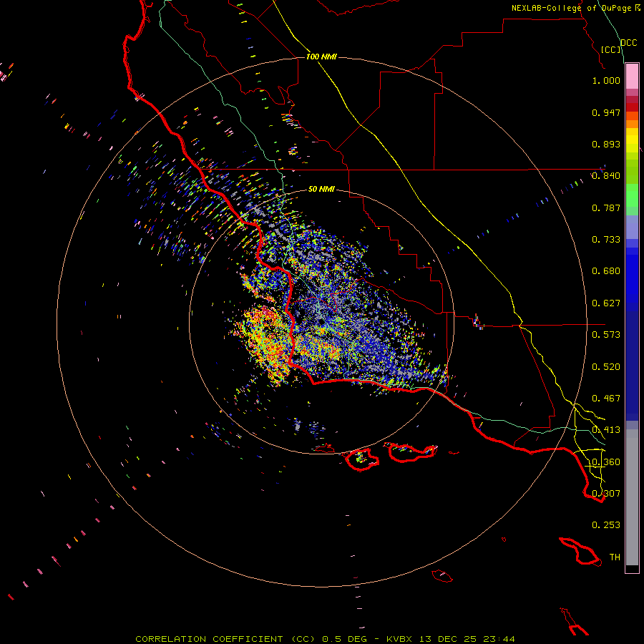Image resolution: width=644 pixels, height=644 pixels.
Task: Click the 100 NMI range ring label
Action: 321,57
